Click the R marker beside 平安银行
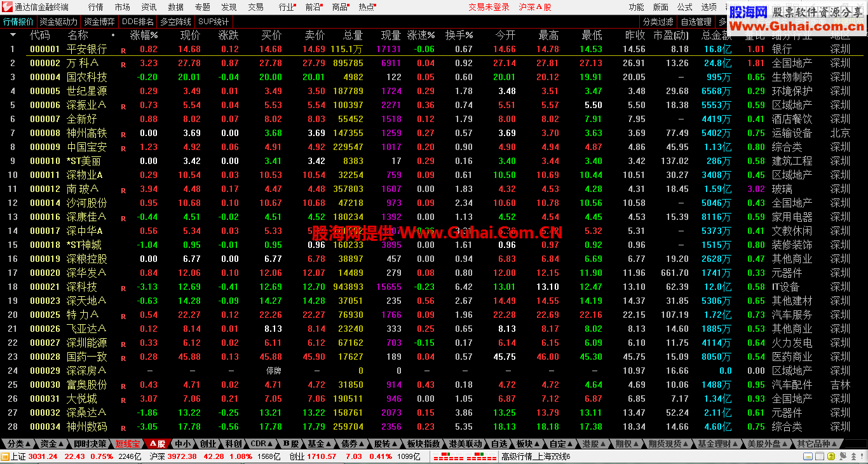This screenshot has width=868, height=464. point(123,50)
